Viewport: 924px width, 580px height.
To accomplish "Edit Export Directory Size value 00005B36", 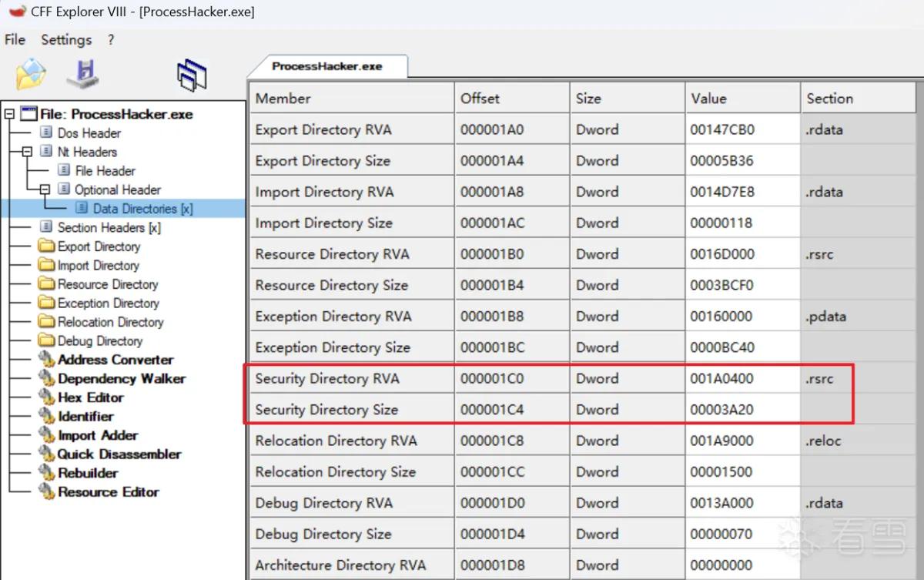I will [743, 161].
